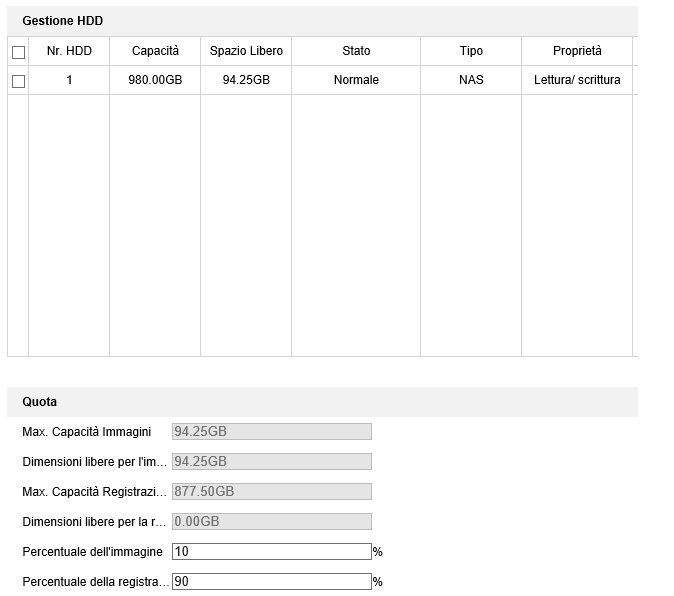Focus the Percentuale dell'immagine input
The height and width of the screenshot is (596, 674).
pyautogui.click(x=271, y=552)
